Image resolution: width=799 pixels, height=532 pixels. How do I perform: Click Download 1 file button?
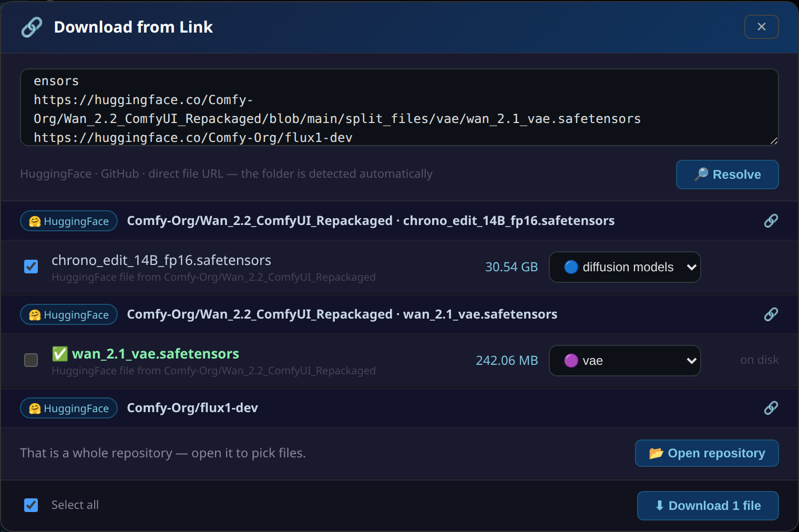point(708,506)
